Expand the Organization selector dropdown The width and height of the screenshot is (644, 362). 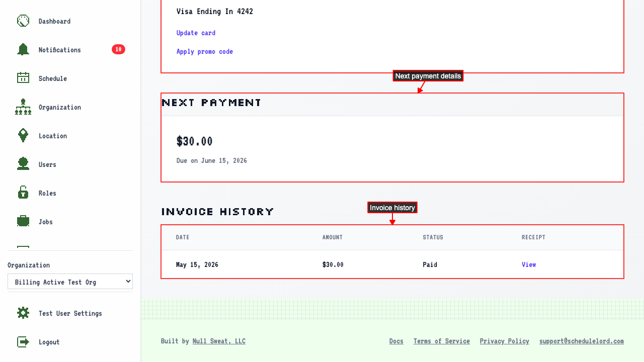[x=70, y=282]
